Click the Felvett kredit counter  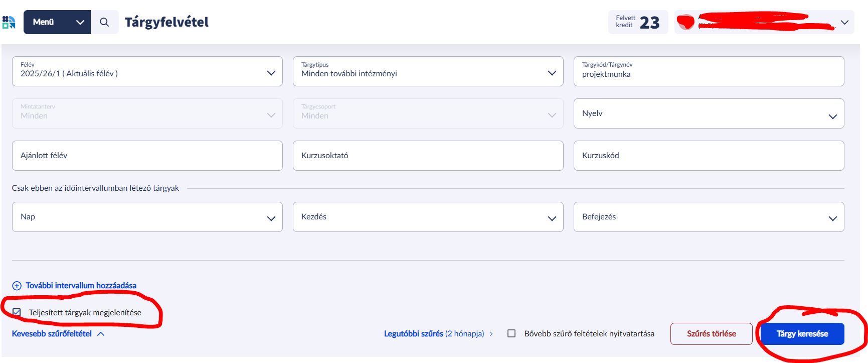pyautogui.click(x=637, y=22)
